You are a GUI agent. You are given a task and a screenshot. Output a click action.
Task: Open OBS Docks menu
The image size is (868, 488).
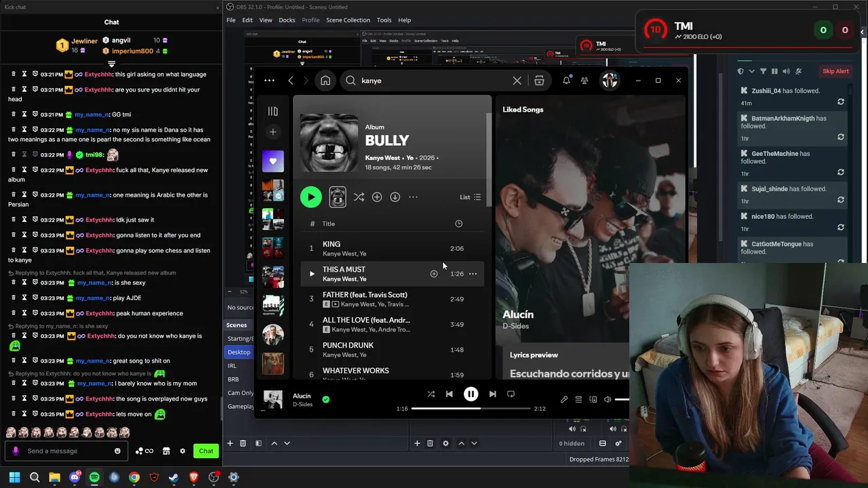point(287,20)
